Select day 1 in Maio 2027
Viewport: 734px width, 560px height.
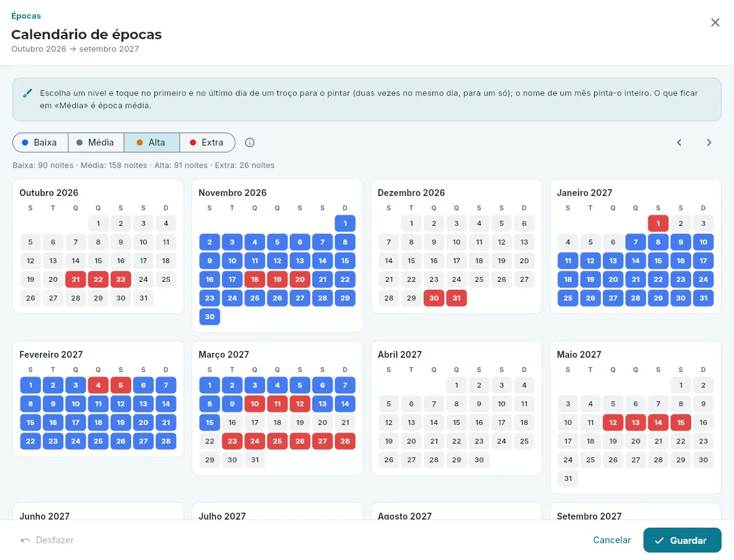tap(681, 385)
